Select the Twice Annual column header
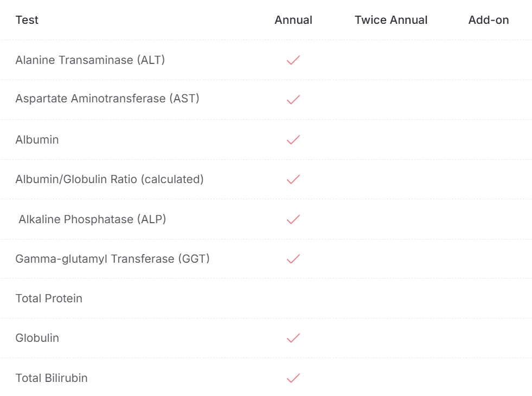 pyautogui.click(x=391, y=20)
